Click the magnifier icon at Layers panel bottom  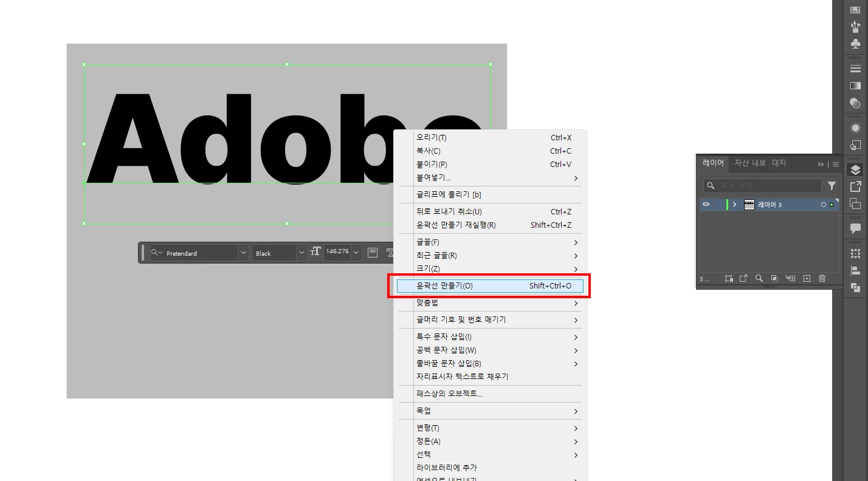point(759,278)
